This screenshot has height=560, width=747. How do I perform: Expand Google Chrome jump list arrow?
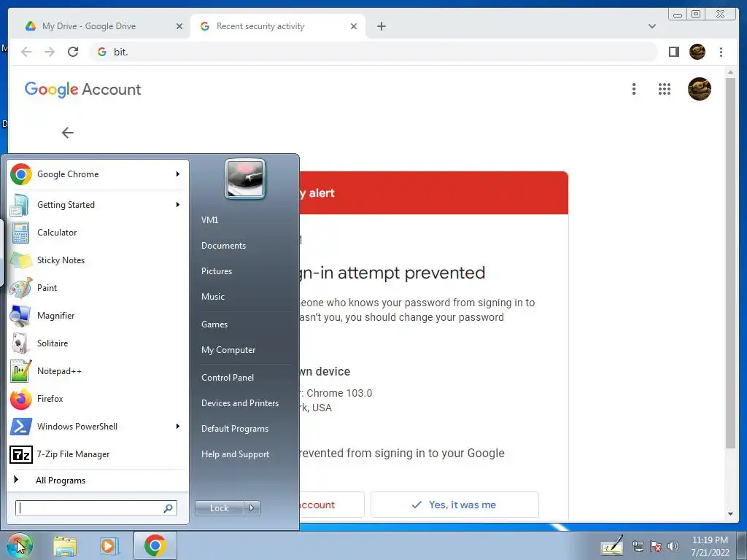(x=178, y=174)
